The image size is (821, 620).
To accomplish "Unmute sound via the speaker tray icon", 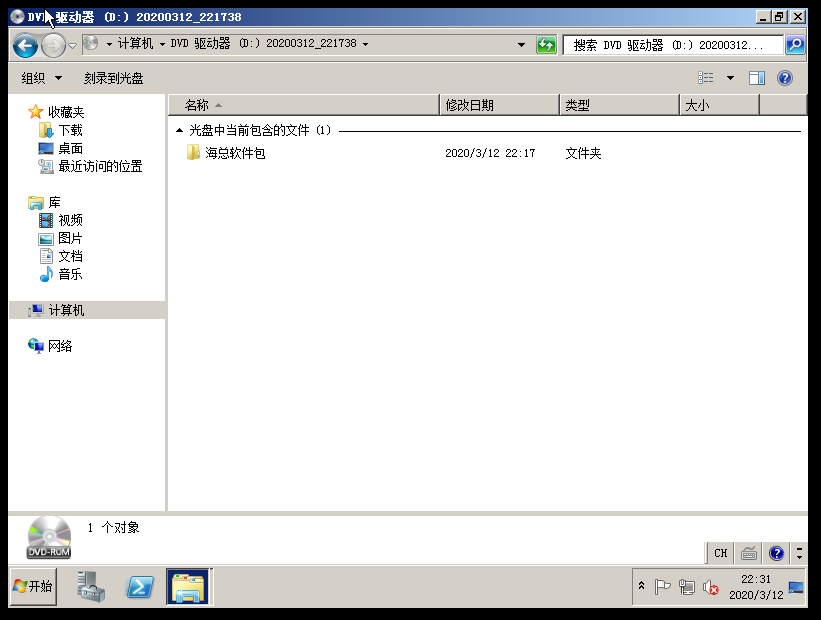I will [x=712, y=587].
